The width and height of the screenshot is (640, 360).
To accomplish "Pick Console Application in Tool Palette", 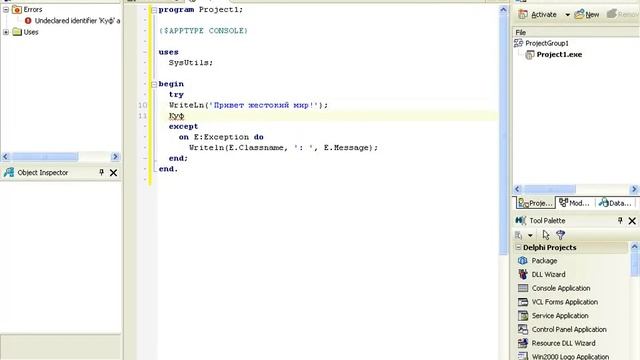I will point(554,288).
